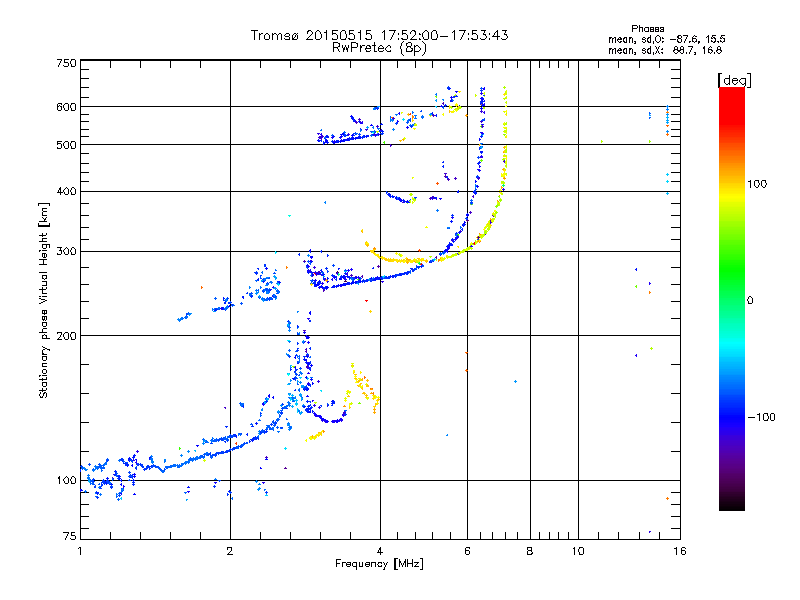Click the x-axis tick label "16"

(x=680, y=551)
